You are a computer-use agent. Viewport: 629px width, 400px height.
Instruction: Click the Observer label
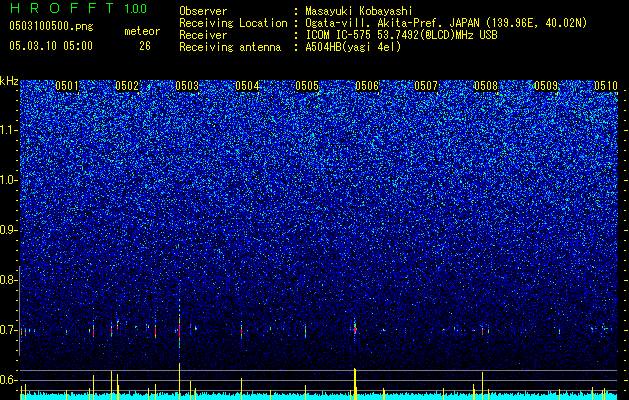(203, 11)
